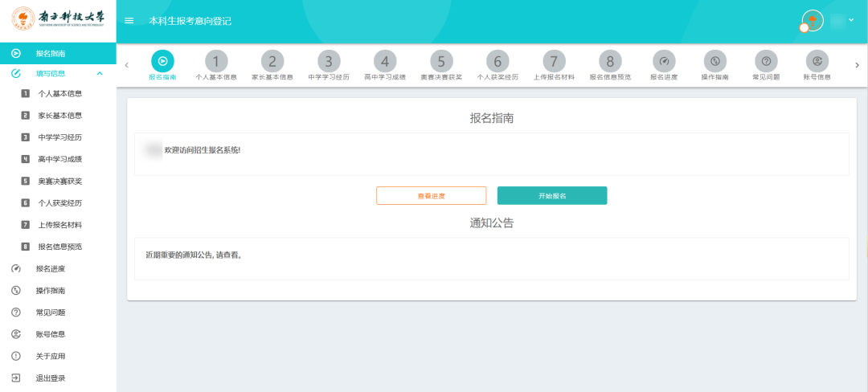Screen dimensions: 868x392
Task: Click the university logo
Action: (x=58, y=18)
